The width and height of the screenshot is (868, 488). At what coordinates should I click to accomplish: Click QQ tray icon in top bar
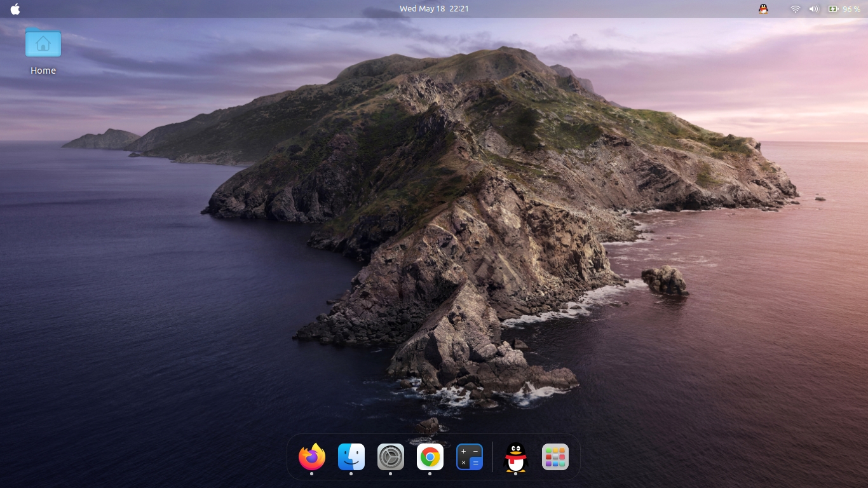[x=763, y=9]
